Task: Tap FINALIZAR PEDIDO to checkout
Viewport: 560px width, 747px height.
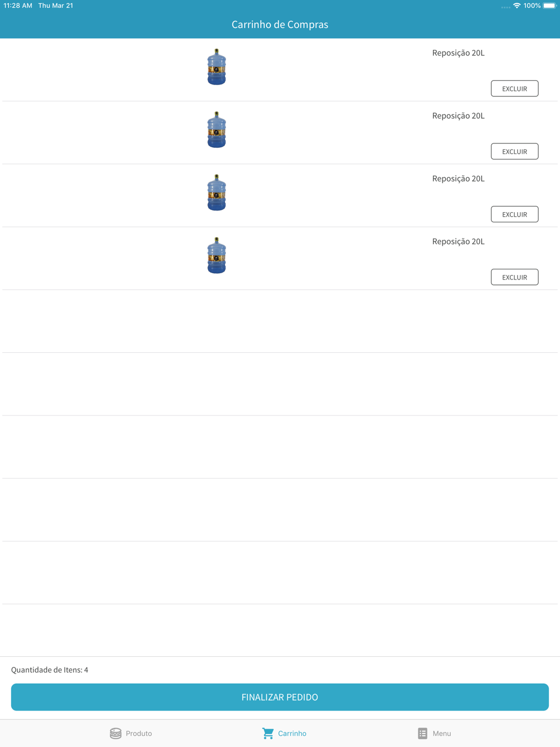Action: [280, 697]
